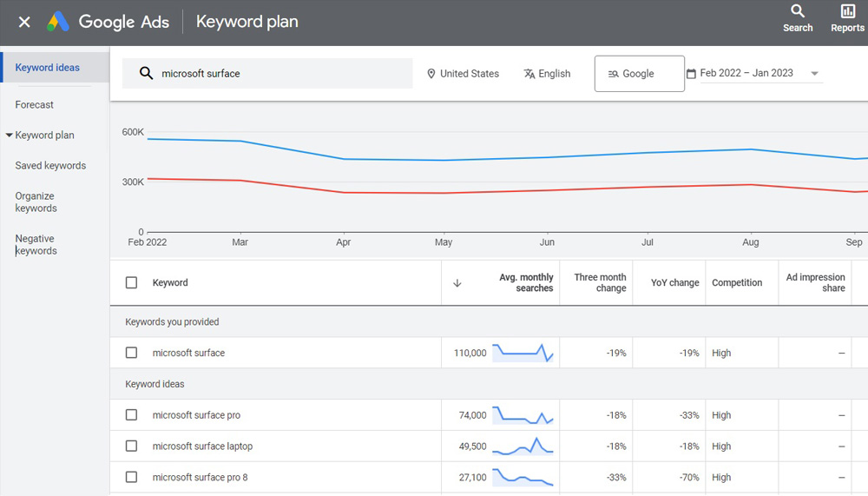Click the Google Ads logo
868x496 pixels.
57,22
